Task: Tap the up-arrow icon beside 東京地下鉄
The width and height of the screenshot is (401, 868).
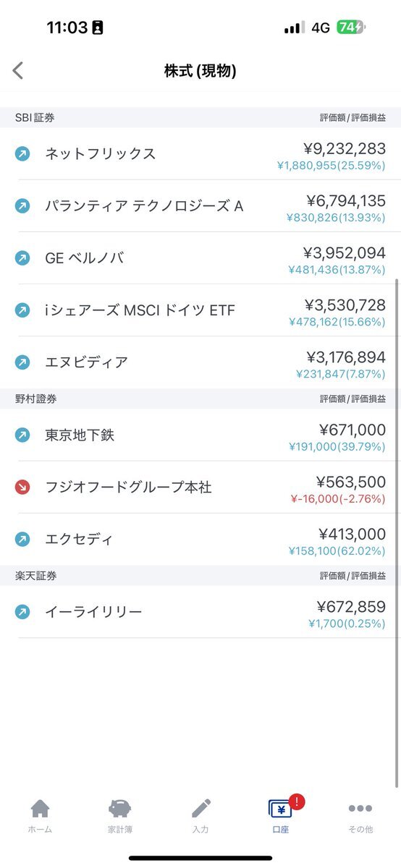Action: pos(22,435)
